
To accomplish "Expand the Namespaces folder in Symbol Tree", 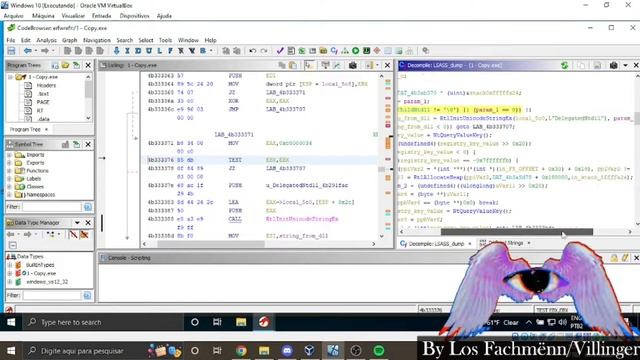I will pyautogui.click(x=9, y=195).
